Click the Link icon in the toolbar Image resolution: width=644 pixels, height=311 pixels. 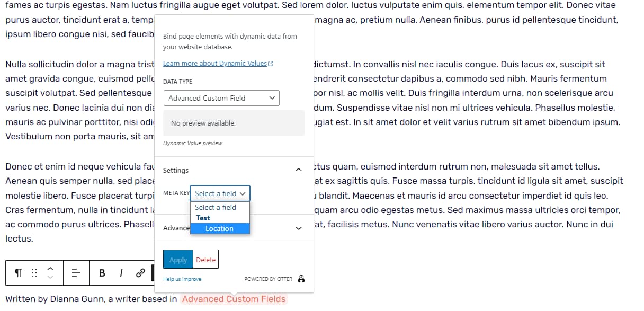coord(140,272)
